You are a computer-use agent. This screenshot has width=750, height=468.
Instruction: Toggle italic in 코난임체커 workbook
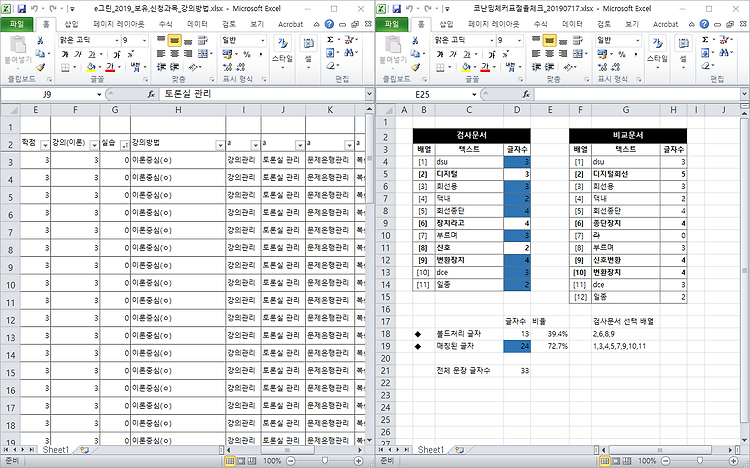pos(453,55)
